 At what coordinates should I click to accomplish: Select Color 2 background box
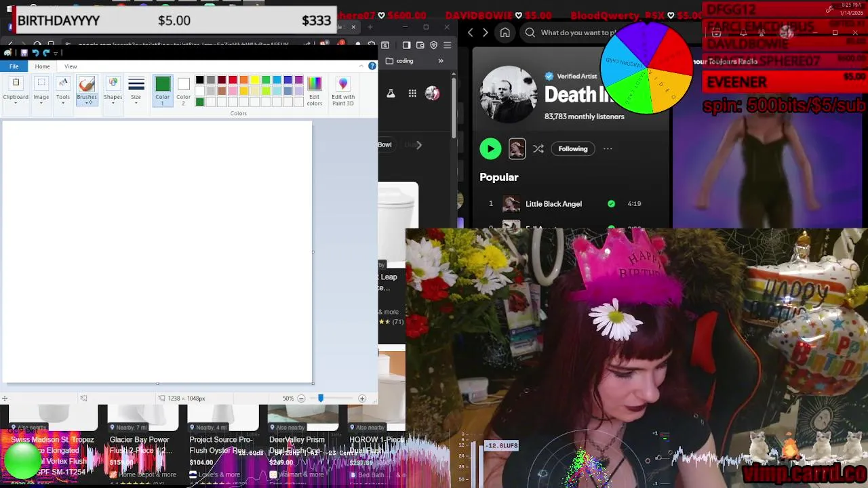point(184,90)
